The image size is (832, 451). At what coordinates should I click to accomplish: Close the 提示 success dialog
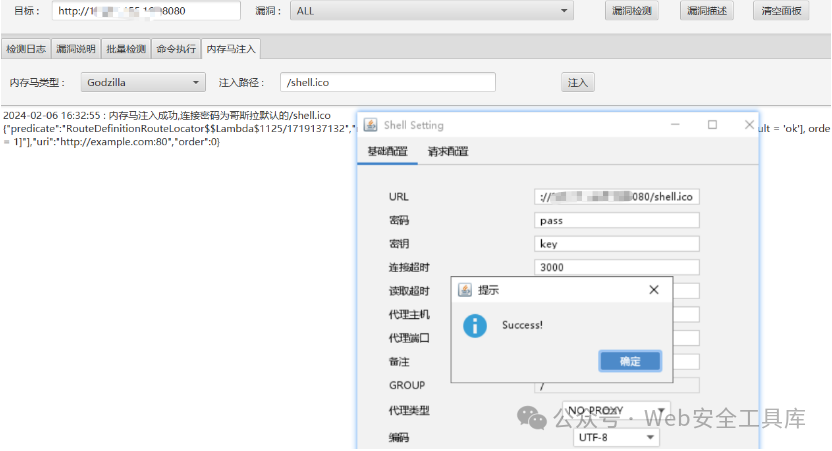(x=654, y=290)
